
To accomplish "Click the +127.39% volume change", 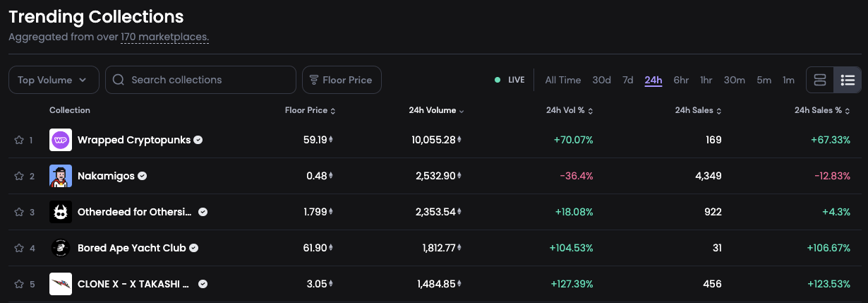I will coord(572,284).
